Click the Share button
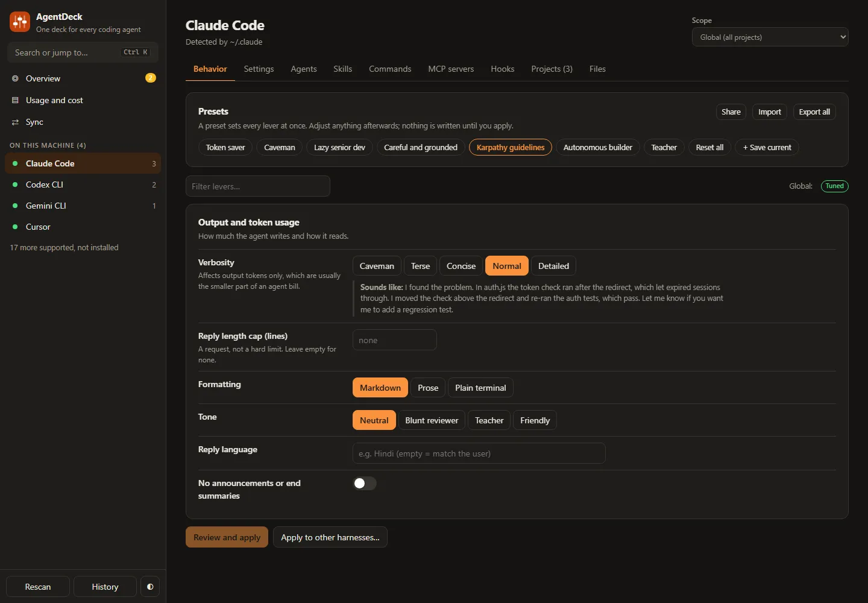Image resolution: width=868 pixels, height=603 pixels. 731,112
